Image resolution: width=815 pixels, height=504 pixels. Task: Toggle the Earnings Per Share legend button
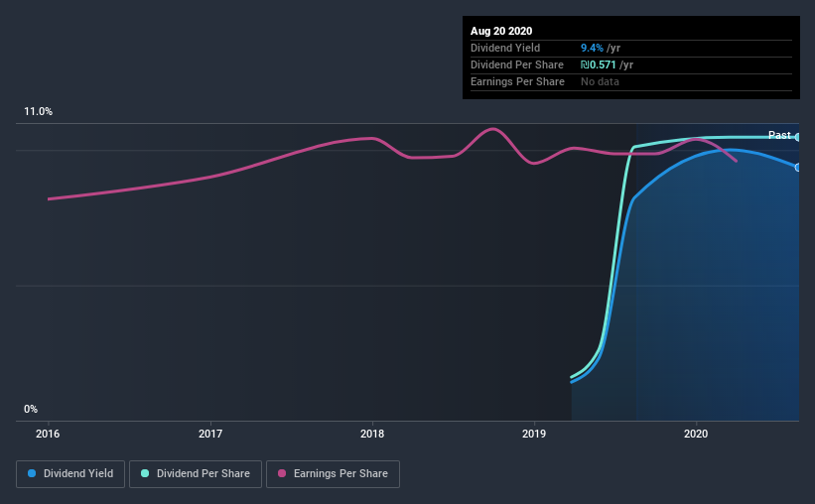coord(333,474)
